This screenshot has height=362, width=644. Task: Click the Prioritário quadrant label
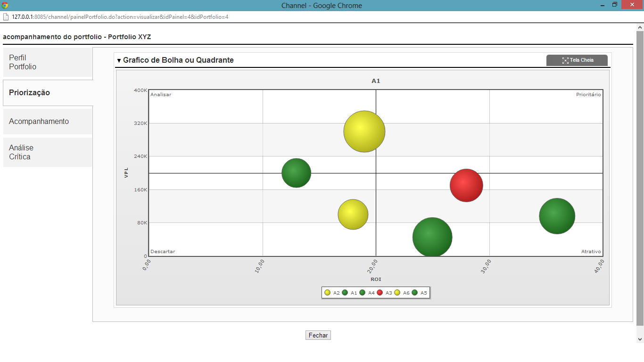[x=588, y=95]
